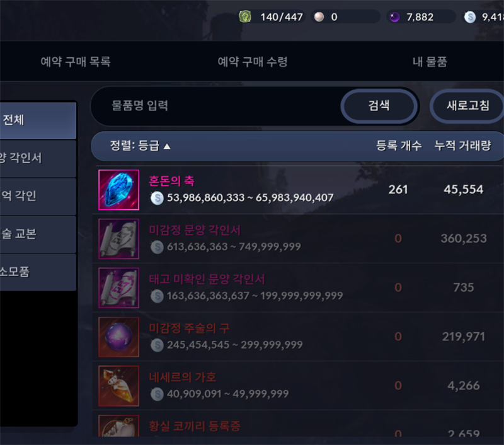Select the 전체 category in sidebar
The height and width of the screenshot is (445, 504).
tap(38, 120)
